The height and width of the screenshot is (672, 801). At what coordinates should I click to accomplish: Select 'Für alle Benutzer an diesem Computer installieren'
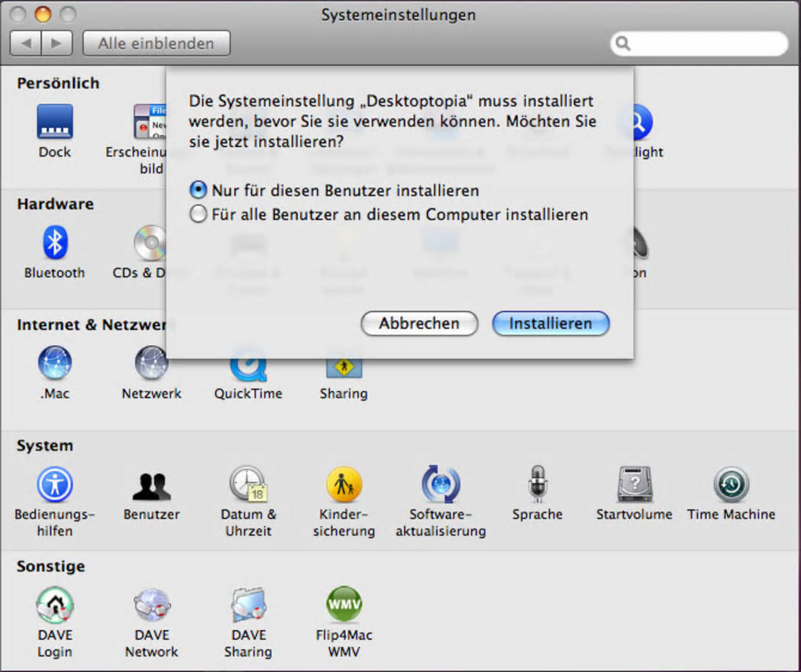[389, 214]
